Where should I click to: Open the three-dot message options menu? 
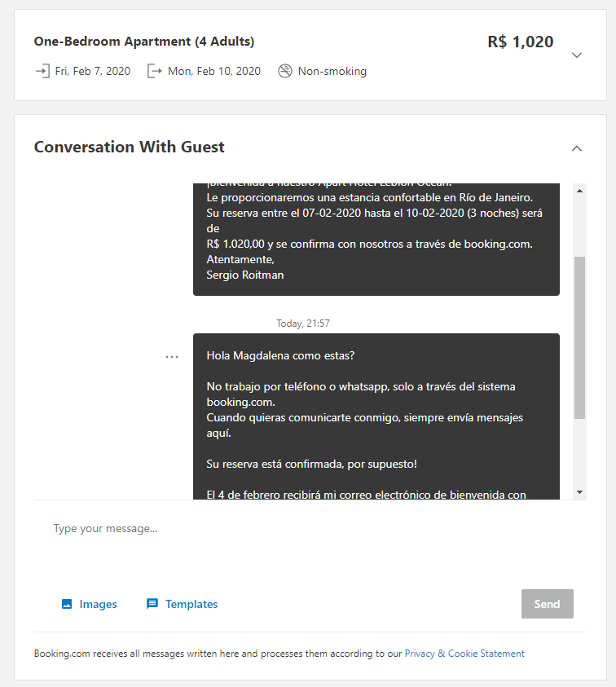click(172, 357)
